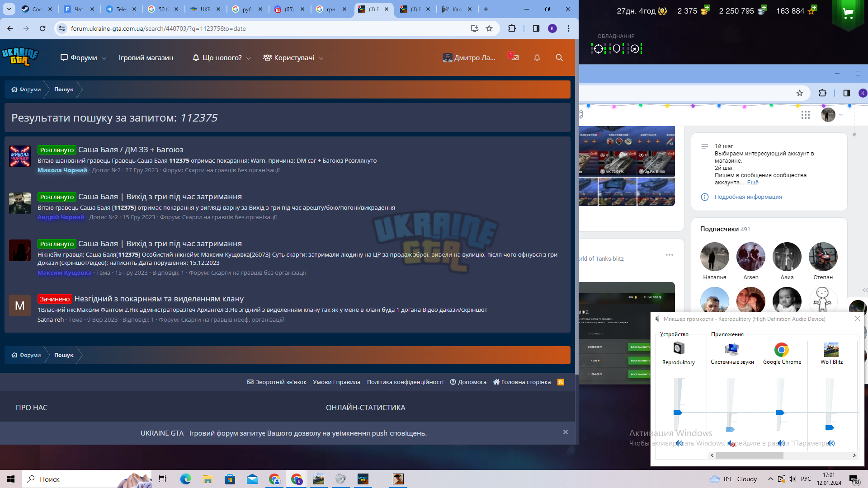Open Ігровий магазин menu item
Screen dimensions: 868x488
pos(146,58)
